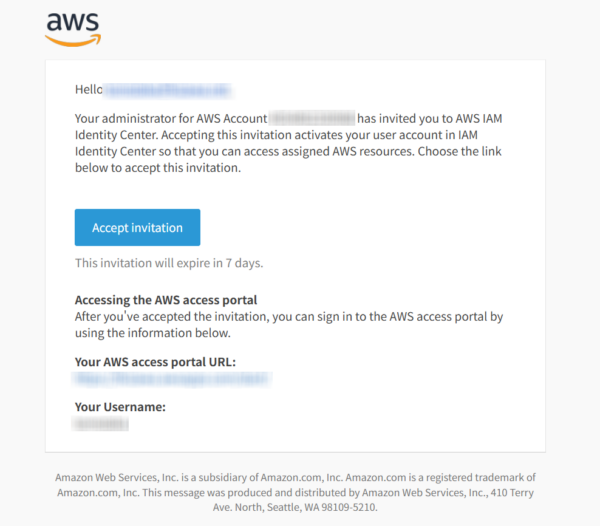Click the 'Your administrator for AWS Account' text

pos(171,119)
